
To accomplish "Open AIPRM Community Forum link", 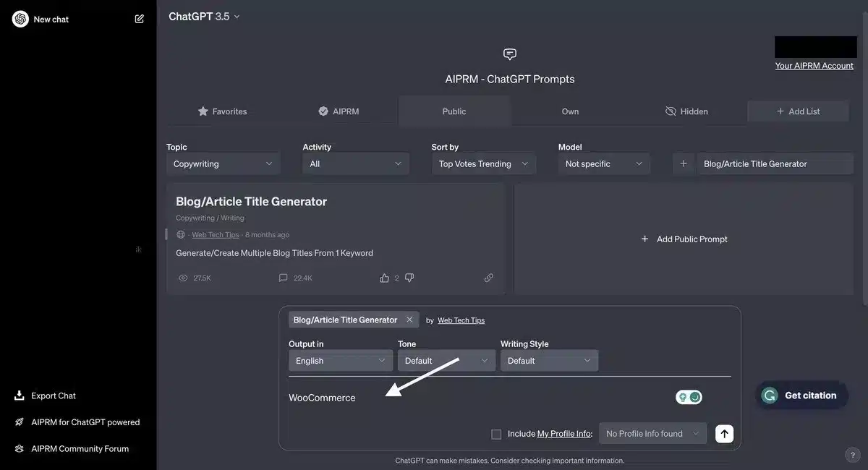I will click(x=80, y=448).
